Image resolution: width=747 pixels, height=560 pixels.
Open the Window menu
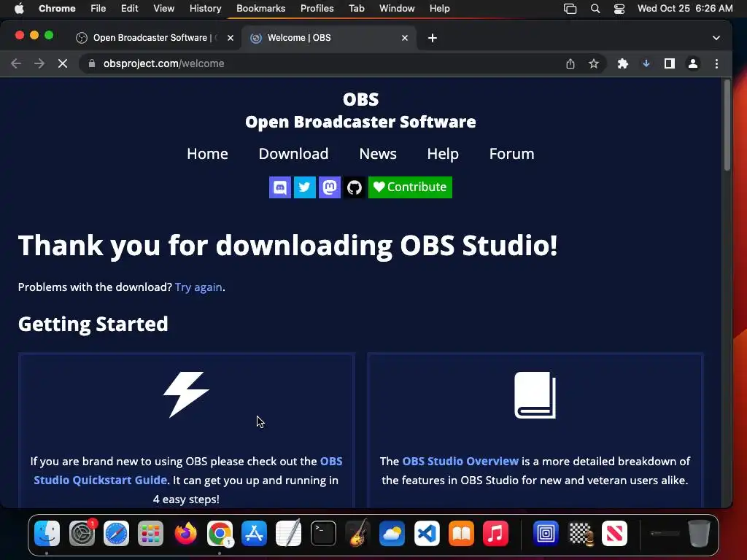pos(397,9)
